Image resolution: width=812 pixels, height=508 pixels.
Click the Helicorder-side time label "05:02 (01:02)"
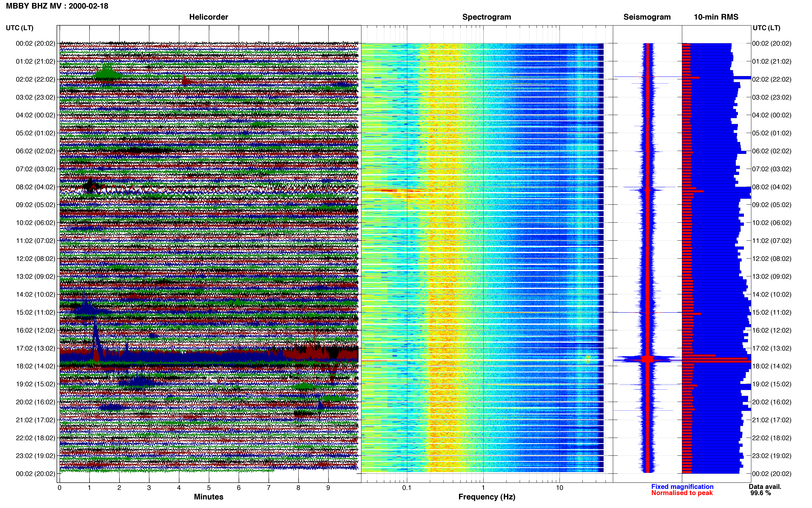[x=36, y=133]
